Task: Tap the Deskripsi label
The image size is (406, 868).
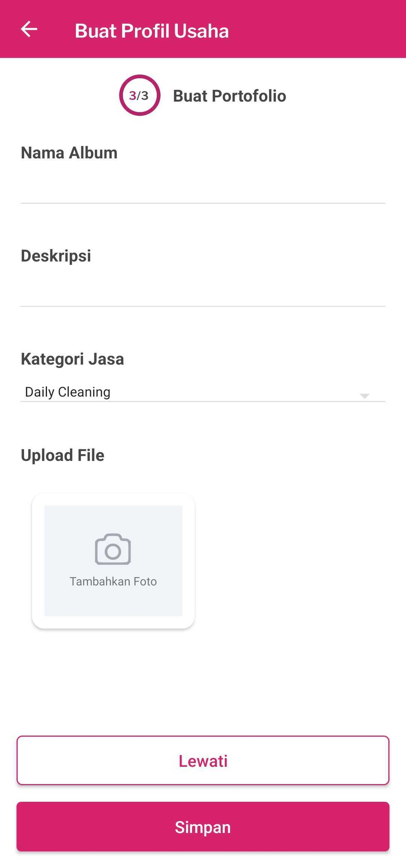Action: [56, 256]
